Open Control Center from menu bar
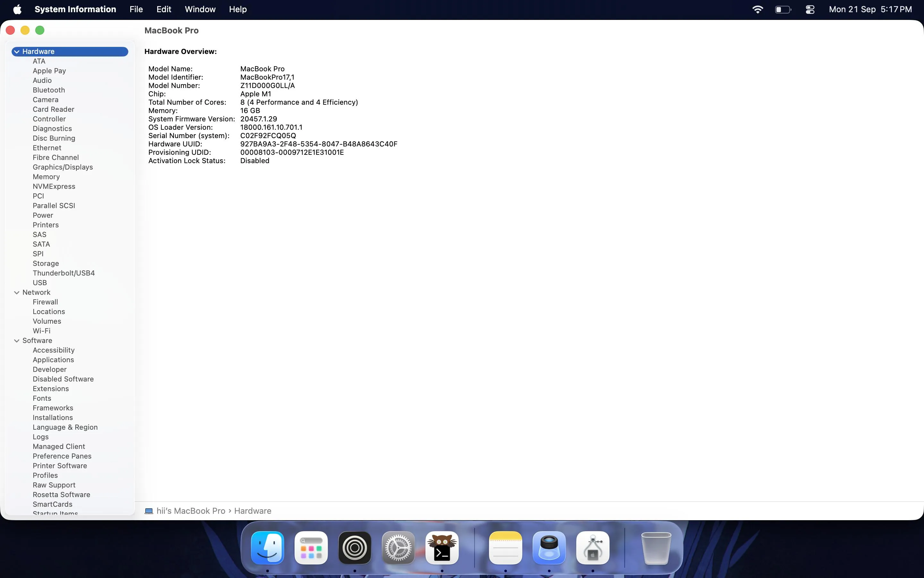Image resolution: width=924 pixels, height=578 pixels. pos(810,9)
